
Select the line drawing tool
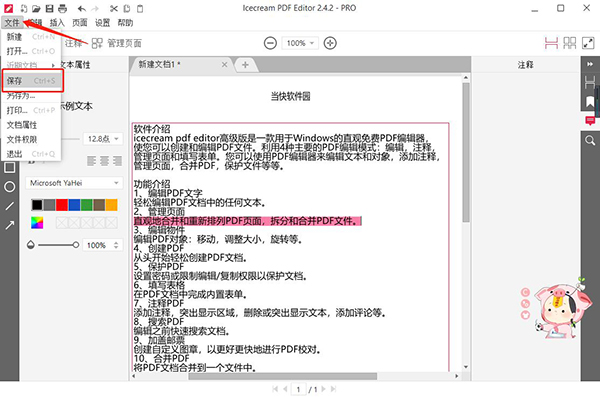tap(10, 206)
